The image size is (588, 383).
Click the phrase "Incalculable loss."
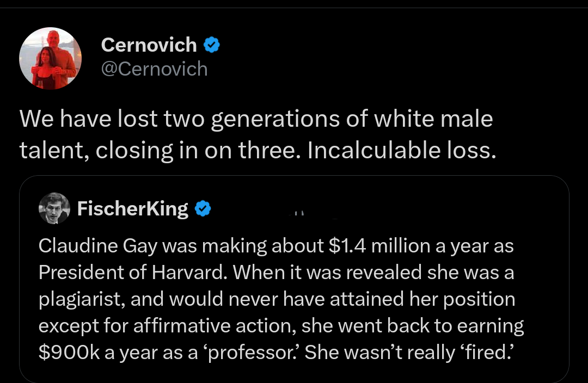402,151
